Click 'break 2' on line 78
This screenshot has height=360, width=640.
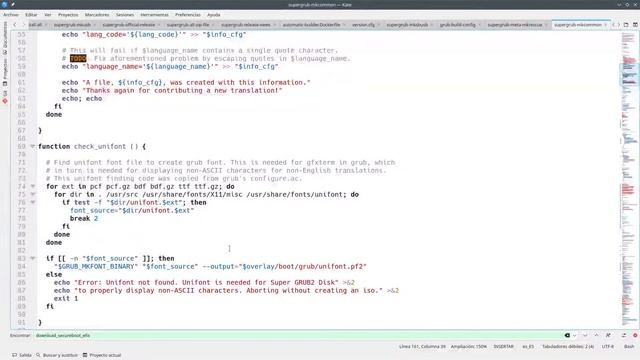[84, 218]
